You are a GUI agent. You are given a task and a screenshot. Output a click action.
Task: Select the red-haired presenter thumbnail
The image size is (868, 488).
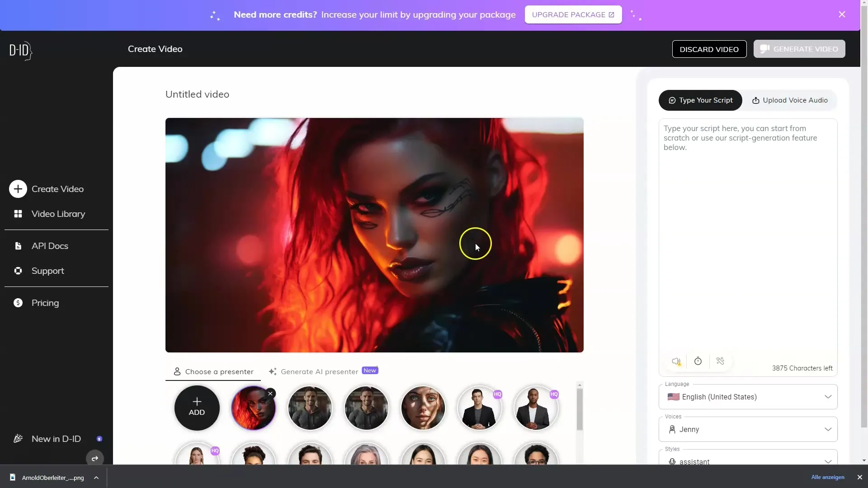point(253,408)
